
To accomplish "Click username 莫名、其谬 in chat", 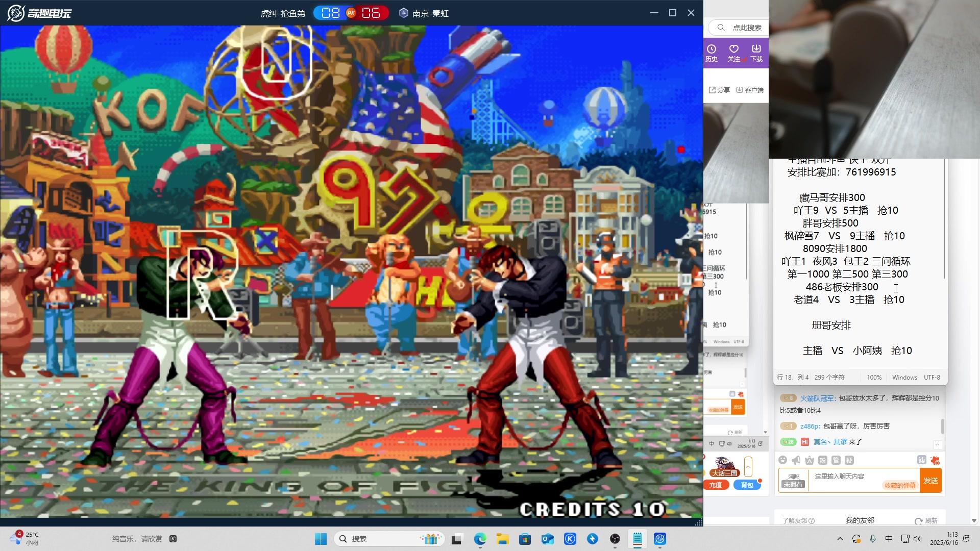I will point(830,442).
